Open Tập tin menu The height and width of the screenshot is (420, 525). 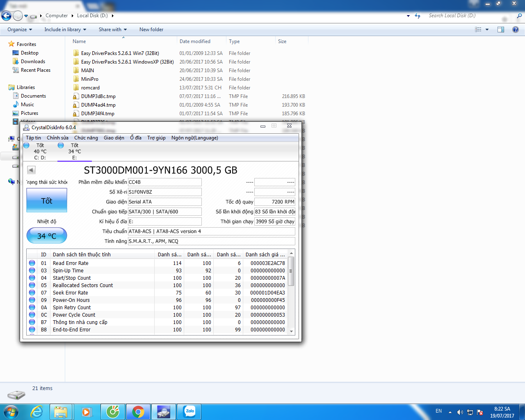(x=34, y=138)
